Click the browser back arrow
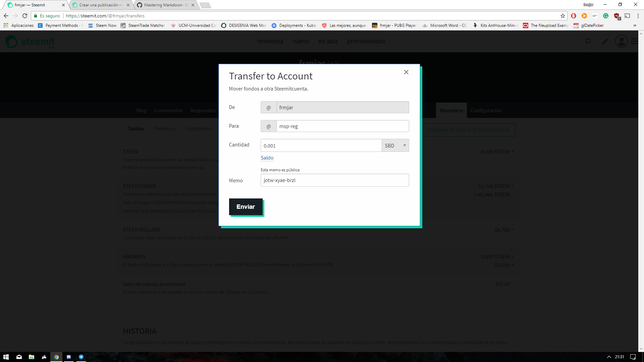Image resolution: width=644 pixels, height=362 pixels. coord(6,16)
